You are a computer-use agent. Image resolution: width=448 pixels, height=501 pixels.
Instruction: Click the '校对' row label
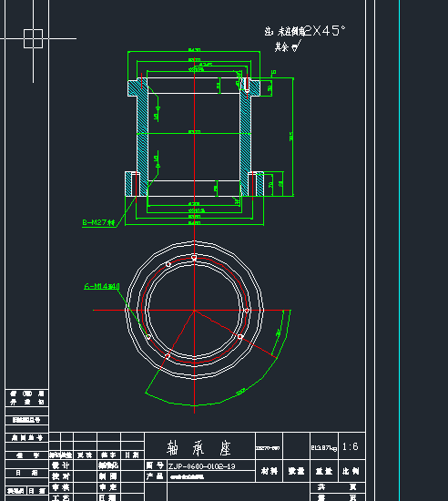pos(61,476)
